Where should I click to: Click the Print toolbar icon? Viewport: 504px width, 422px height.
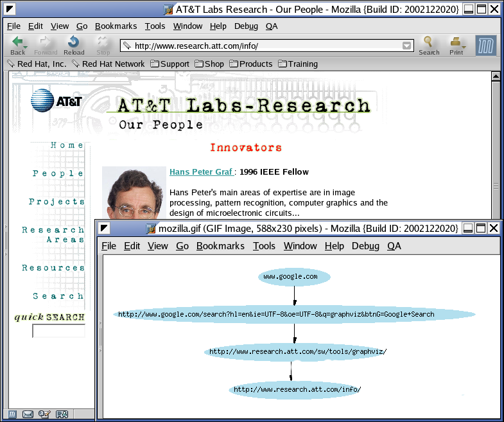coord(456,45)
